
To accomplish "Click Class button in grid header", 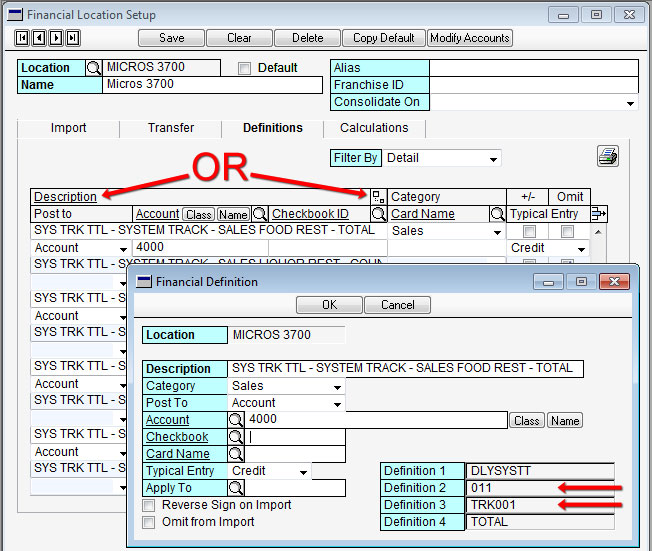I will [x=199, y=215].
